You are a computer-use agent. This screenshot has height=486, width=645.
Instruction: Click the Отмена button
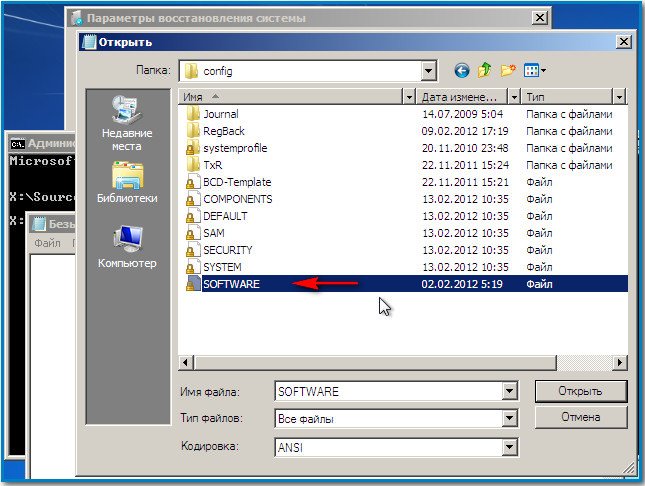(x=581, y=414)
